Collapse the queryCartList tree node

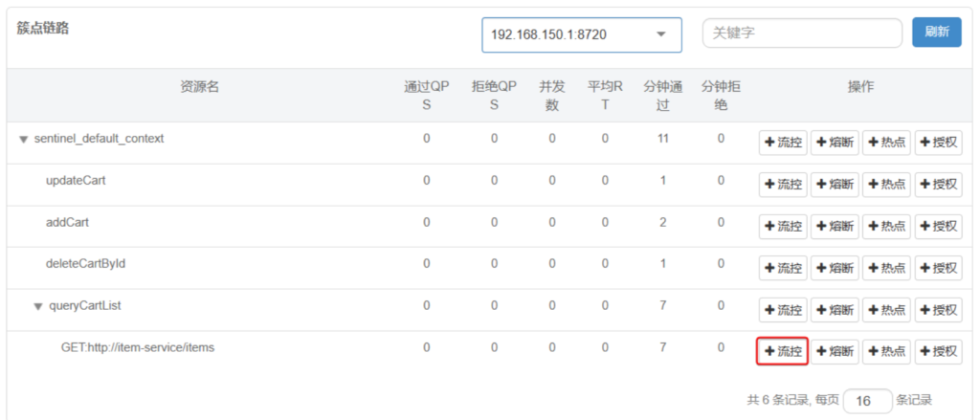pyautogui.click(x=39, y=307)
